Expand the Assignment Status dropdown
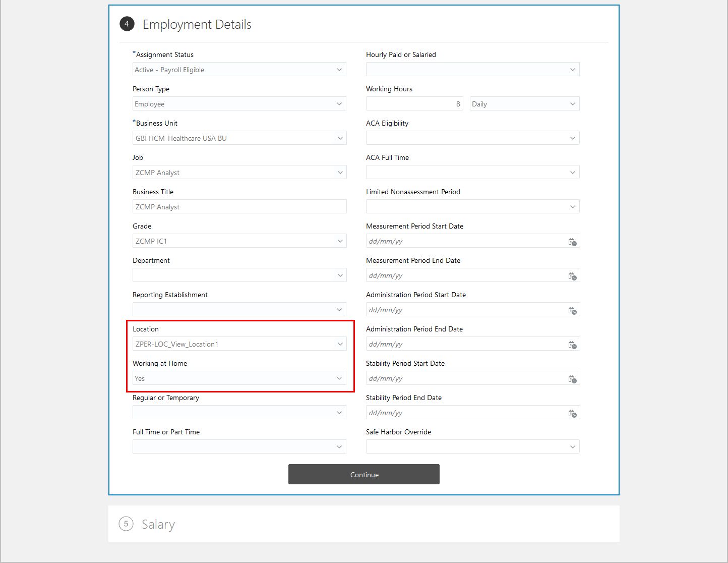Screen dimensions: 728x563 pos(339,70)
